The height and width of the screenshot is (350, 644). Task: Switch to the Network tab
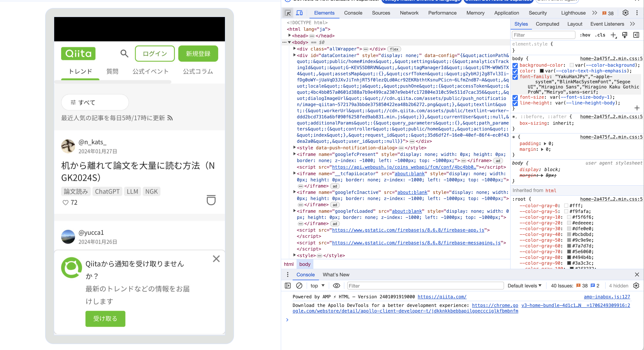(409, 13)
